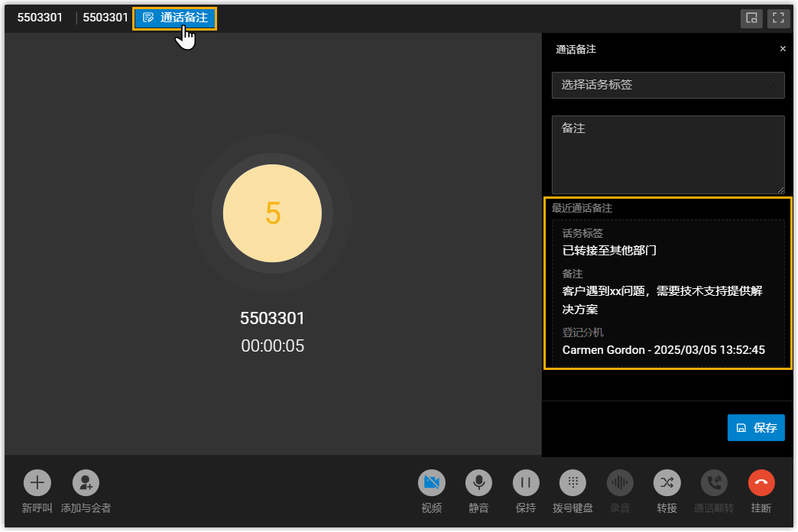
Task: Switch to picture-in-picture mini window
Action: click(x=751, y=18)
